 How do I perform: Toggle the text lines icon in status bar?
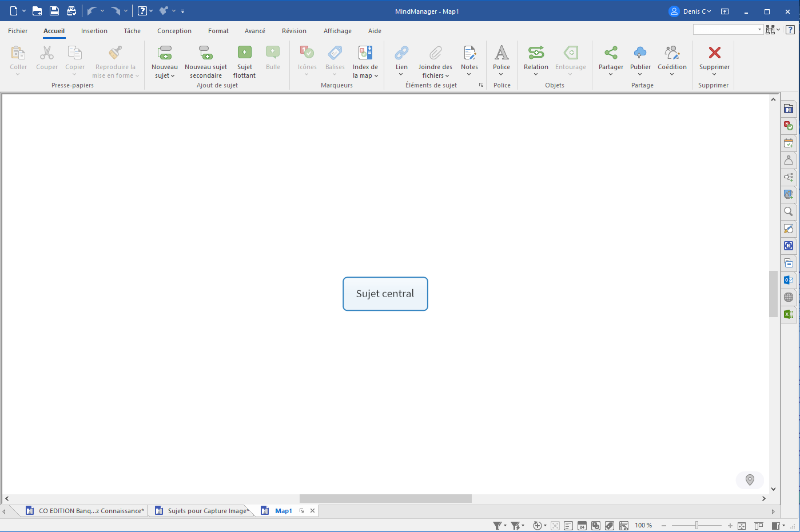point(568,526)
